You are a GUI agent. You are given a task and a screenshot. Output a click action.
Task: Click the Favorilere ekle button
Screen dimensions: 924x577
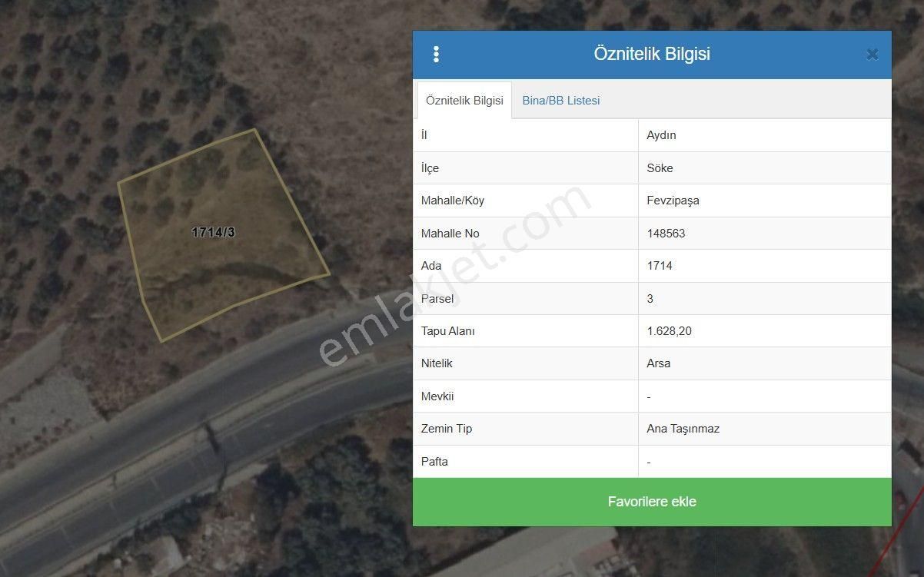652,502
